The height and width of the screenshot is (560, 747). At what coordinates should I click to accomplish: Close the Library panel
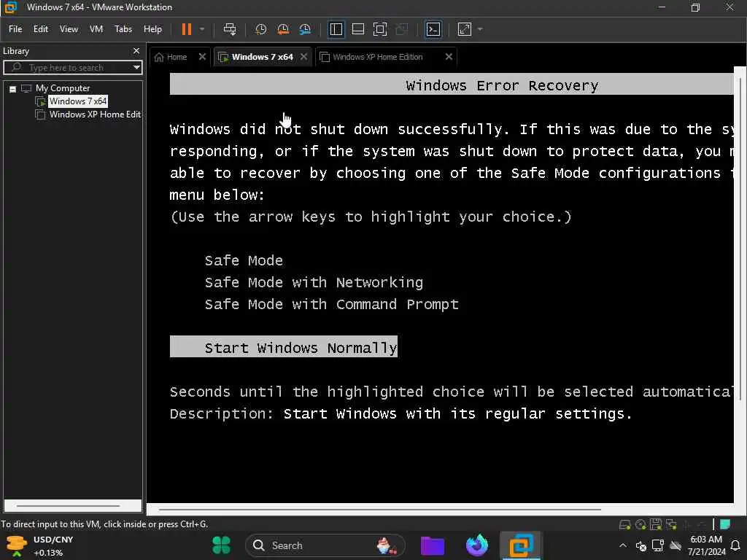click(x=136, y=51)
